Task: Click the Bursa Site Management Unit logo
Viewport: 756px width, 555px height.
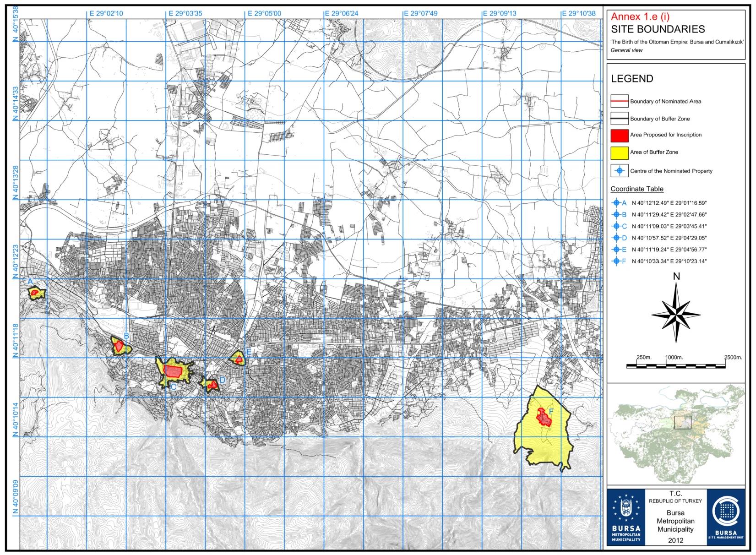Action: [x=725, y=517]
